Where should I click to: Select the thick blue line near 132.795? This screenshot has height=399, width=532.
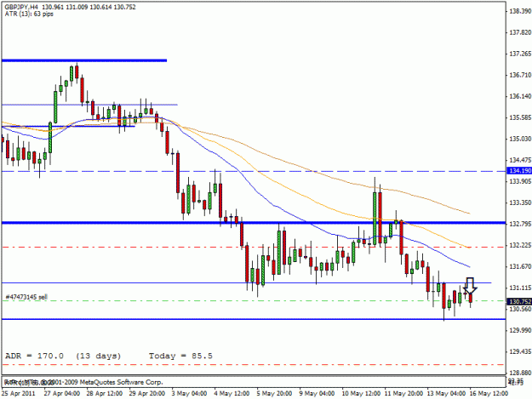pos(254,223)
